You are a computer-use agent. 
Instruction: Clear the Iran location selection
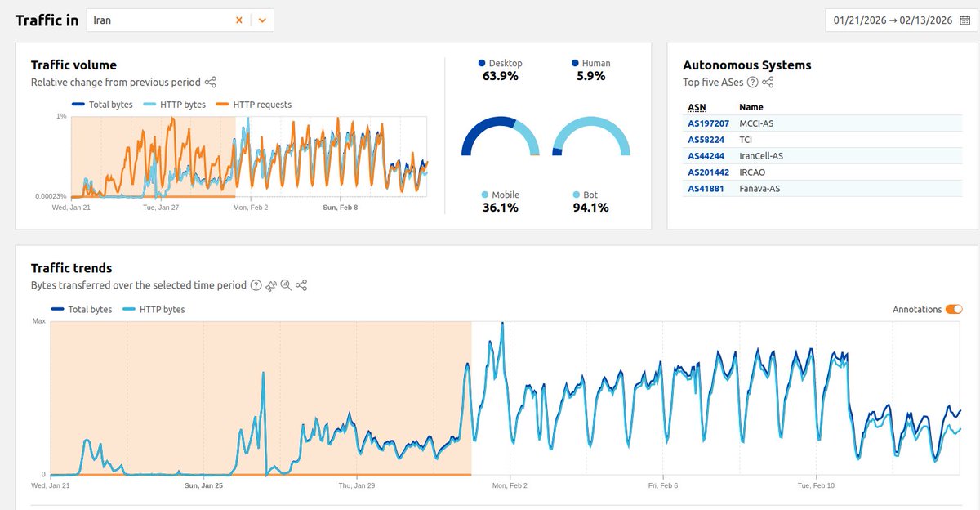tap(239, 20)
